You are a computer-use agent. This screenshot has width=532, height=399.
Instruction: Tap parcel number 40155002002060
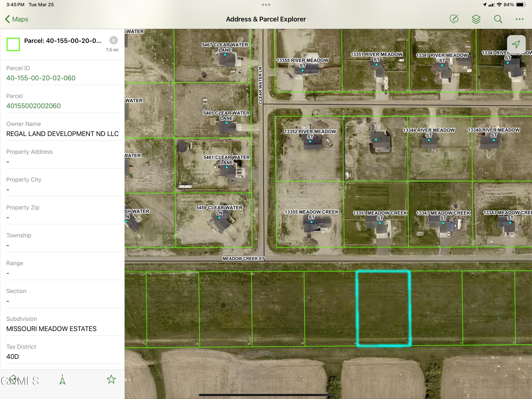(x=34, y=106)
